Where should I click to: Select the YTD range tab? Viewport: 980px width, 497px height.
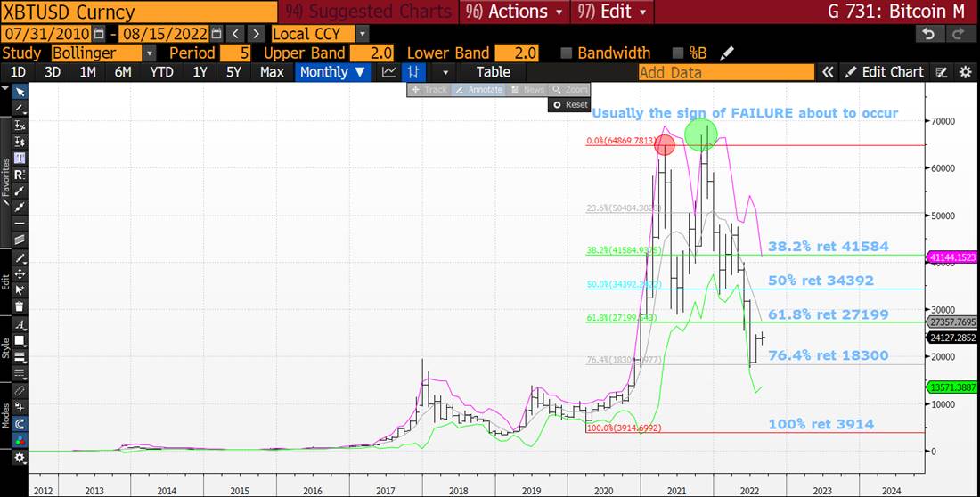[x=161, y=72]
